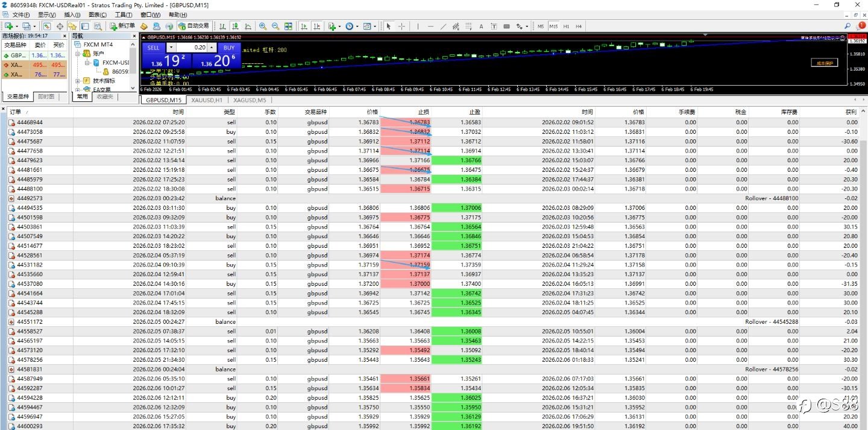This screenshot has width=868, height=430.
Task: Select the text label A tool
Action: pyautogui.click(x=481, y=27)
